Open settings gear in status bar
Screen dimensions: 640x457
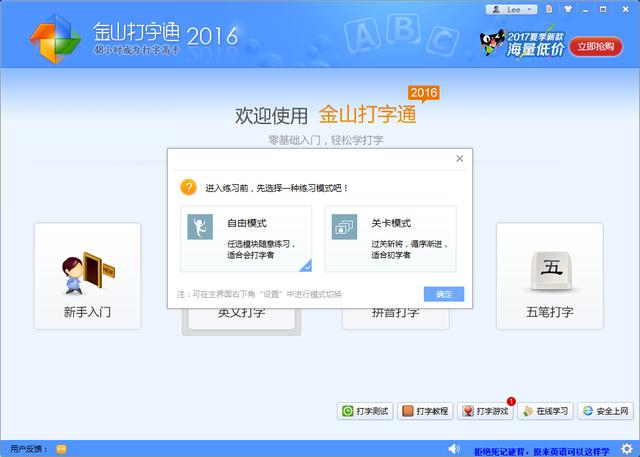[627, 449]
